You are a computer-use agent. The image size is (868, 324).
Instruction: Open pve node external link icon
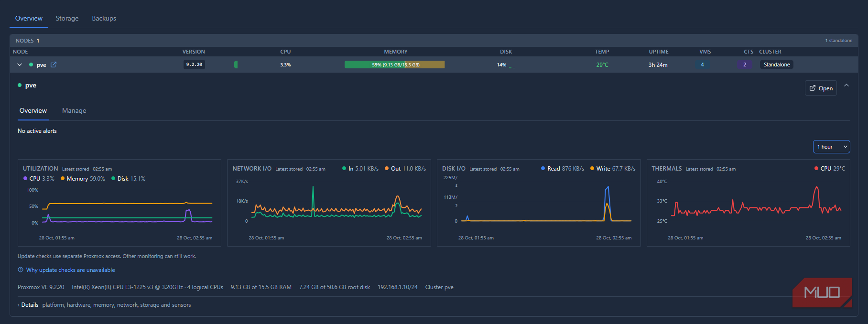click(54, 65)
